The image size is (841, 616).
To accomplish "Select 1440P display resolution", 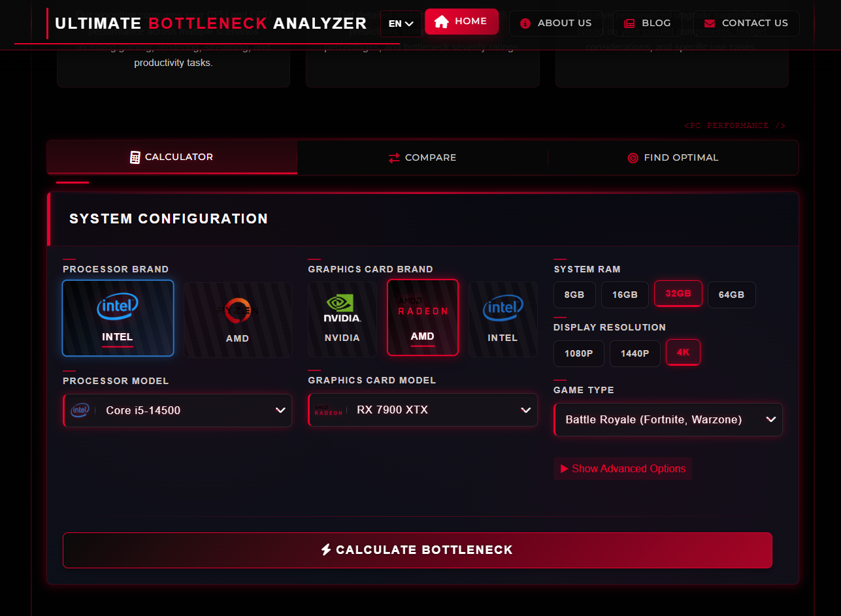I will (x=635, y=353).
